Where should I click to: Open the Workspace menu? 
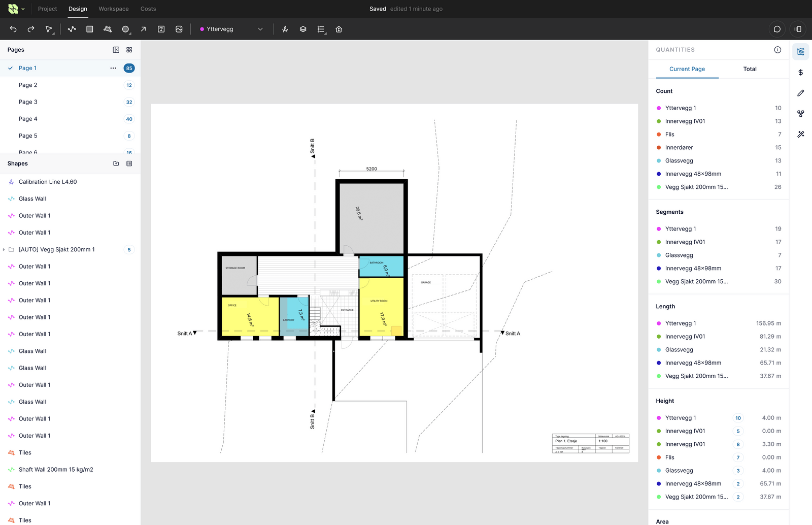(x=113, y=9)
